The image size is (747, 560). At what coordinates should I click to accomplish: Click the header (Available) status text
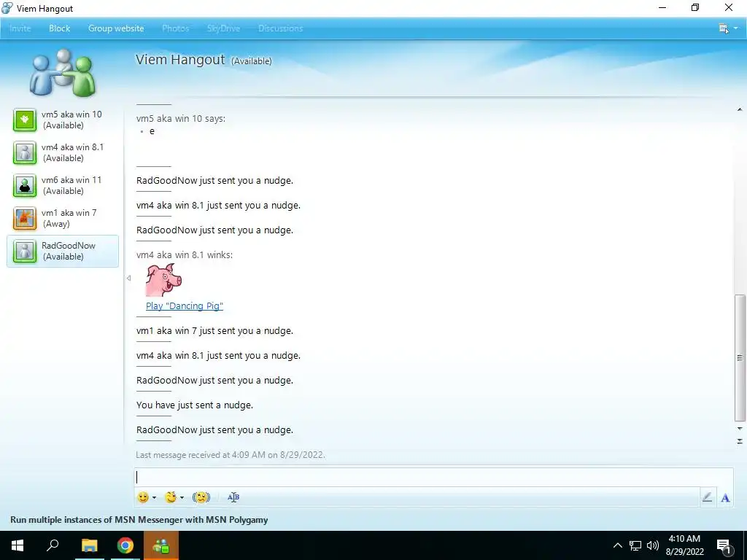tap(252, 61)
